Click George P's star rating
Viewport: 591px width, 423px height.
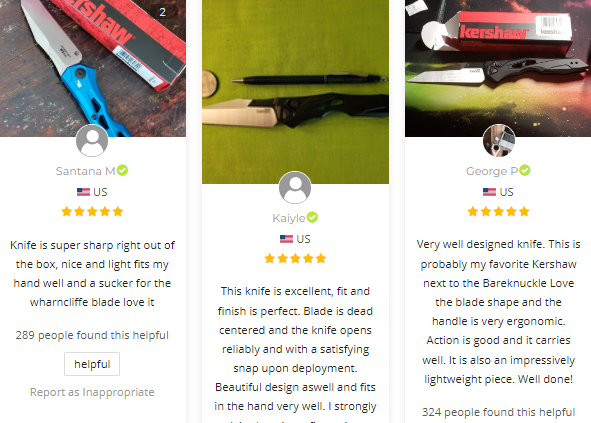(x=498, y=211)
